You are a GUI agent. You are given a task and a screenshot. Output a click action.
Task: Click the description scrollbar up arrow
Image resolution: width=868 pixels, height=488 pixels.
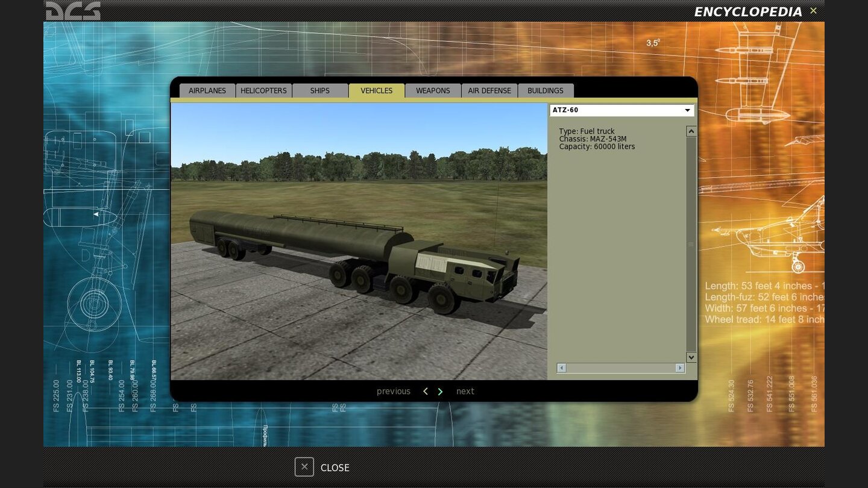point(691,131)
